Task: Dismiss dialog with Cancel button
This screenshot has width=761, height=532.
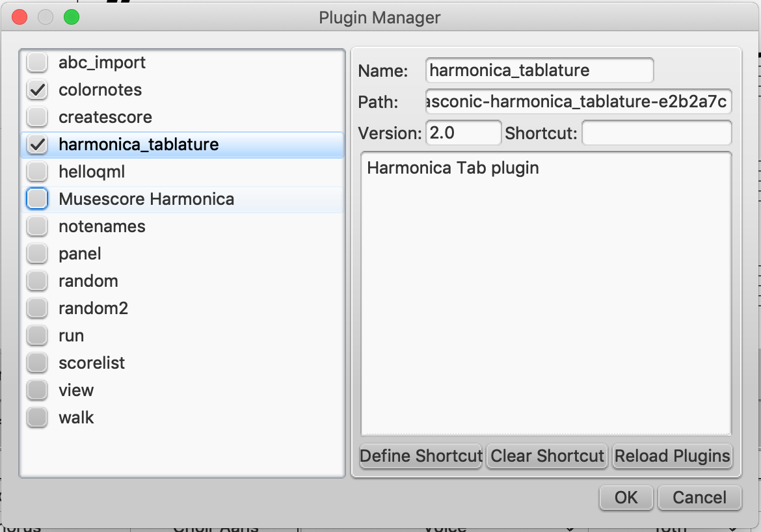Action: (699, 498)
